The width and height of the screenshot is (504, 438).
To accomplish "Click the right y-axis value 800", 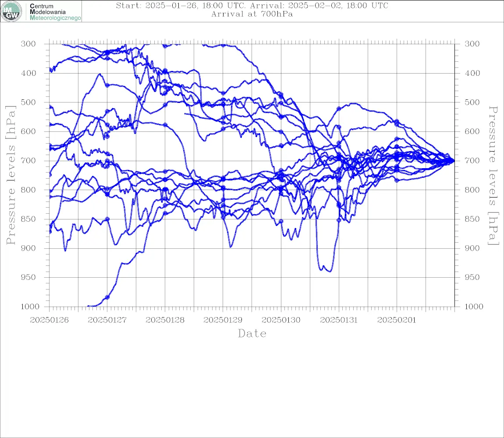I will point(472,190).
